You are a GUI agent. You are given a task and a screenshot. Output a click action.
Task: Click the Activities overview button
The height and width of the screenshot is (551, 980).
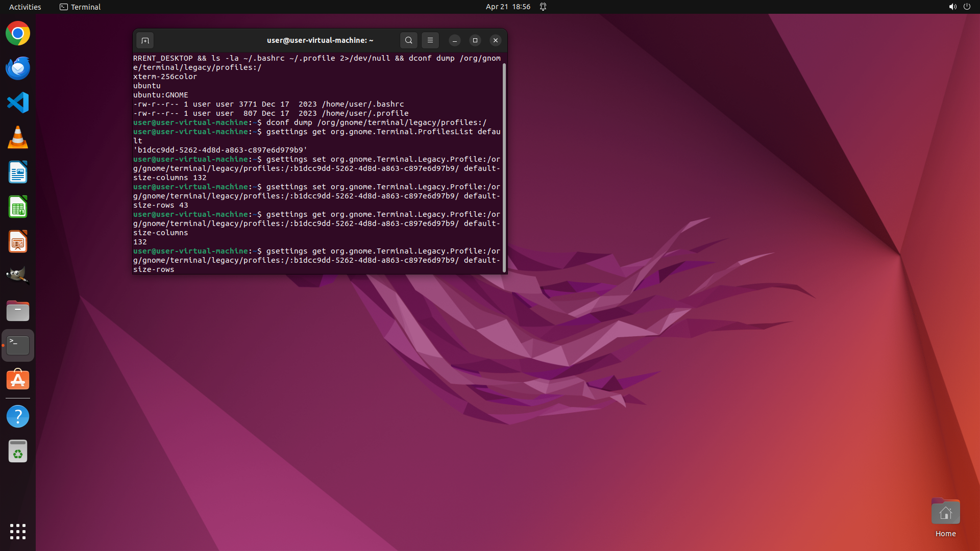[25, 7]
